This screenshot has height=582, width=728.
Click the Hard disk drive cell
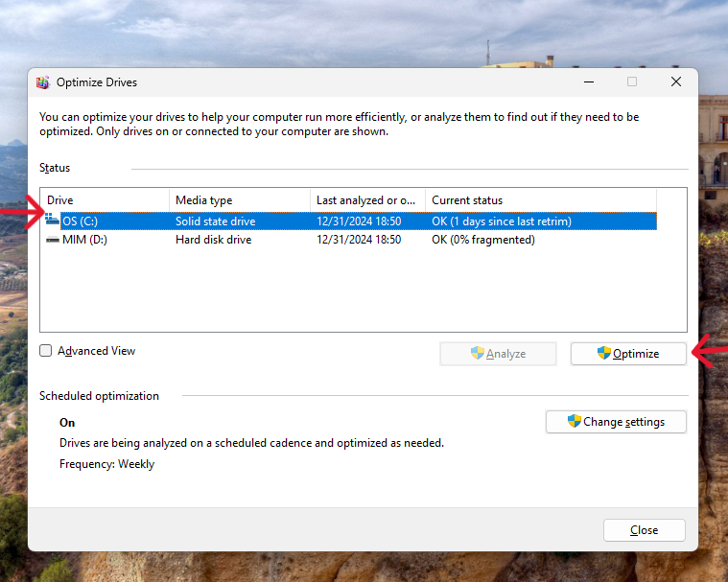click(214, 240)
